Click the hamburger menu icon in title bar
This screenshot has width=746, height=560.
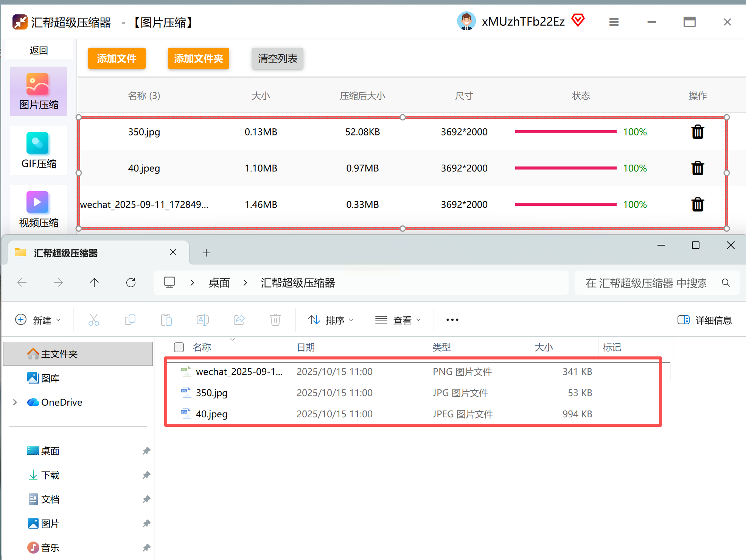[614, 22]
